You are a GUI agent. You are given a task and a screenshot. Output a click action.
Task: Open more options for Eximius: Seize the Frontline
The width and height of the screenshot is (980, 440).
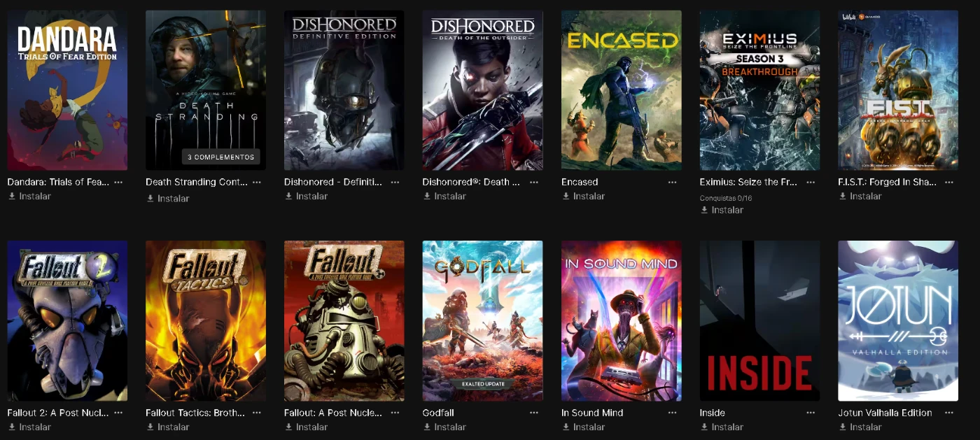pyautogui.click(x=811, y=182)
